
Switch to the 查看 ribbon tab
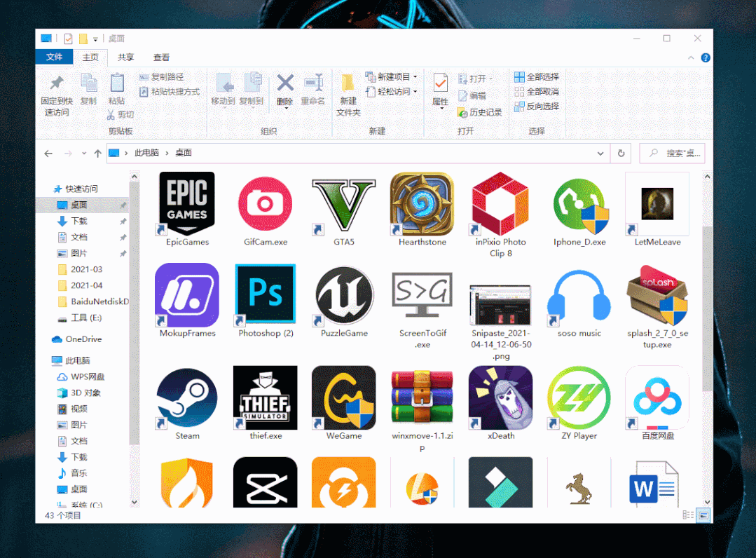pyautogui.click(x=162, y=57)
